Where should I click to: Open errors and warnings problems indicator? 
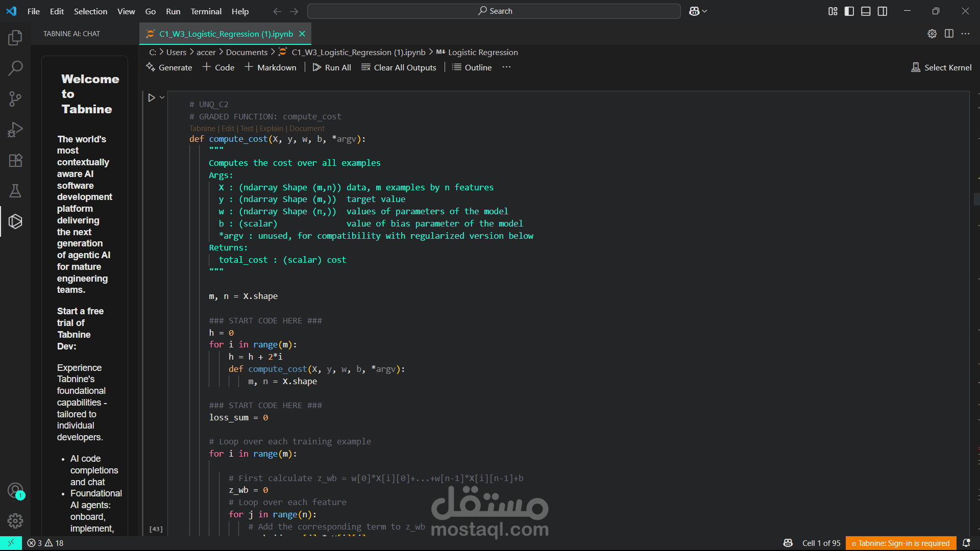coord(45,543)
